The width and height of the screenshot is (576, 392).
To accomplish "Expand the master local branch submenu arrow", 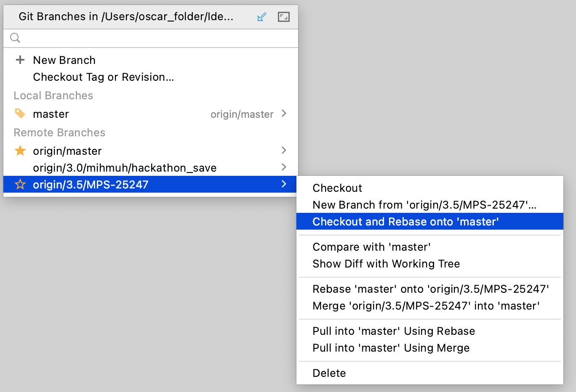I will [284, 114].
